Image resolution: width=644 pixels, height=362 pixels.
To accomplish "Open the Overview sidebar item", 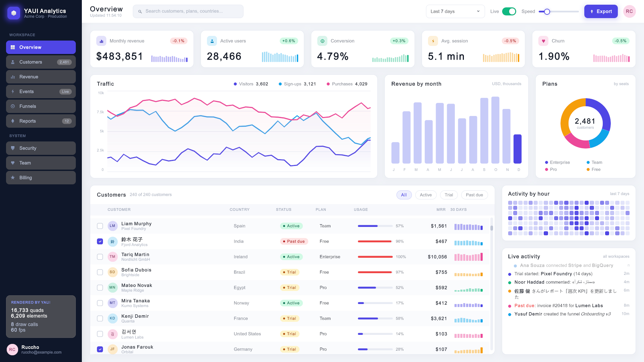I will click(x=41, y=47).
